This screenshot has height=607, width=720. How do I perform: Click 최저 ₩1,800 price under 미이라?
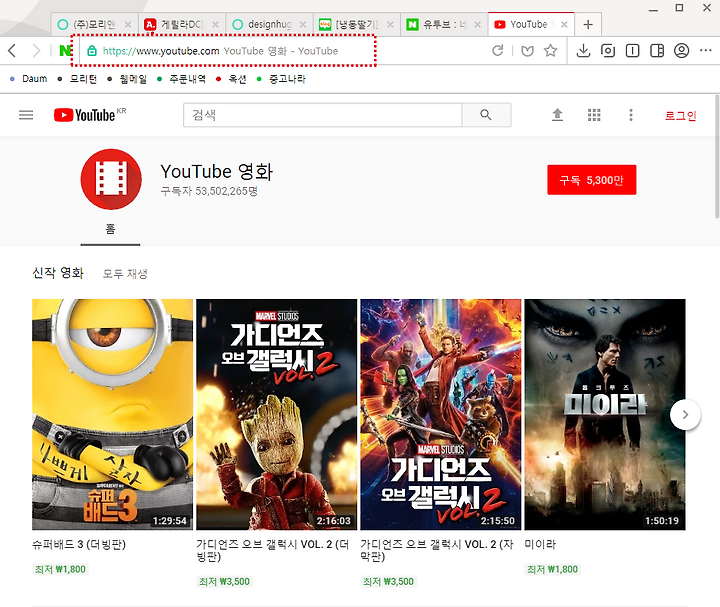pos(552,569)
